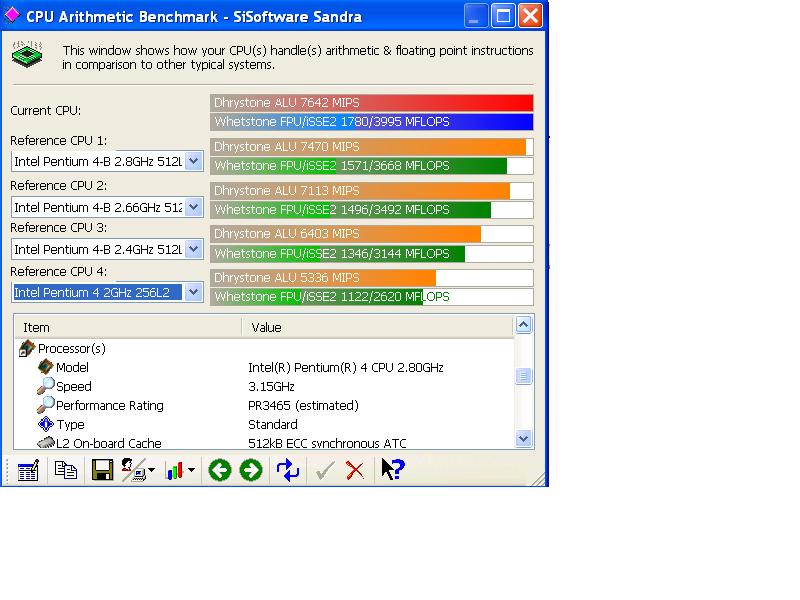The width and height of the screenshot is (800, 600).
Task: Click the Value column header
Action: pyautogui.click(x=378, y=327)
